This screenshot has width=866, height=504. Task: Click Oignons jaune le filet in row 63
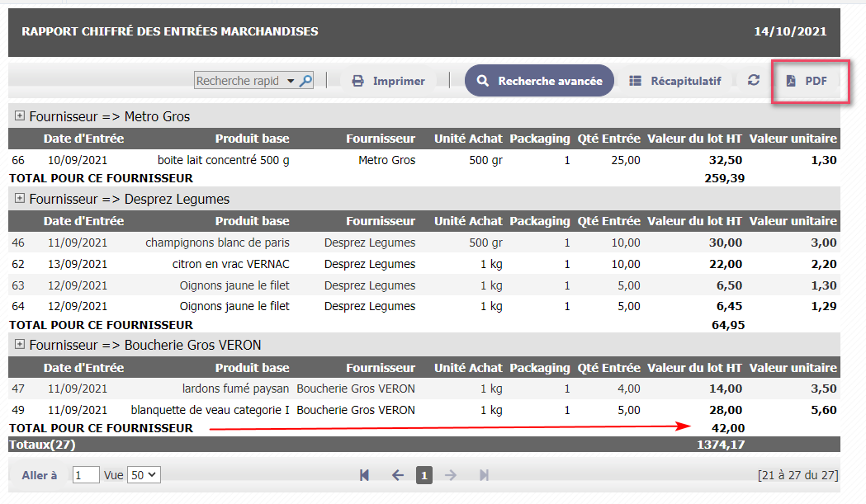point(234,285)
